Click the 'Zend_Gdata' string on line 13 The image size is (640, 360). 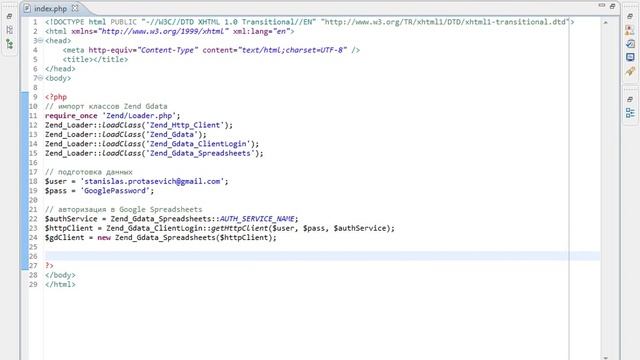click(172, 135)
